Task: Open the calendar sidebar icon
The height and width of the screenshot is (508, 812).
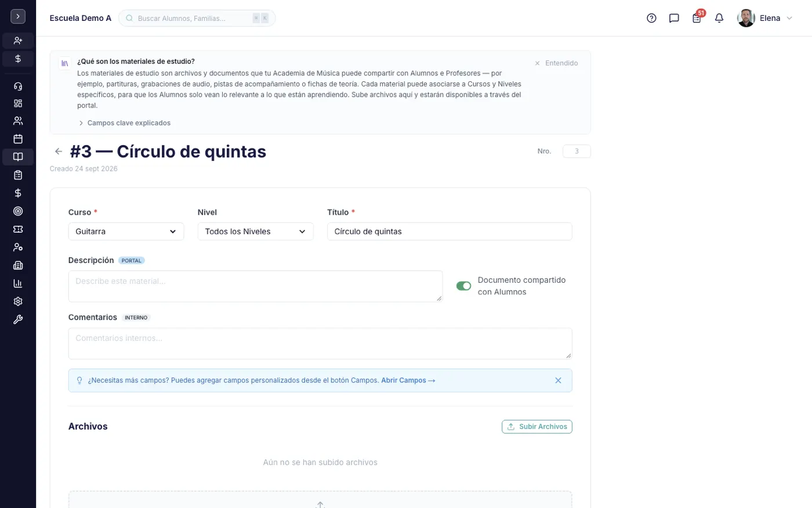Action: click(18, 139)
